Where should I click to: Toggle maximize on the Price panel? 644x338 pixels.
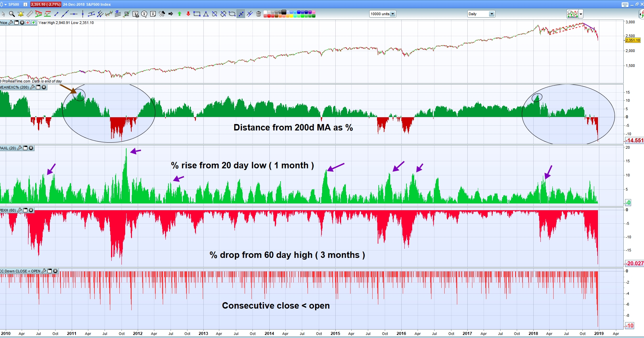[17, 23]
